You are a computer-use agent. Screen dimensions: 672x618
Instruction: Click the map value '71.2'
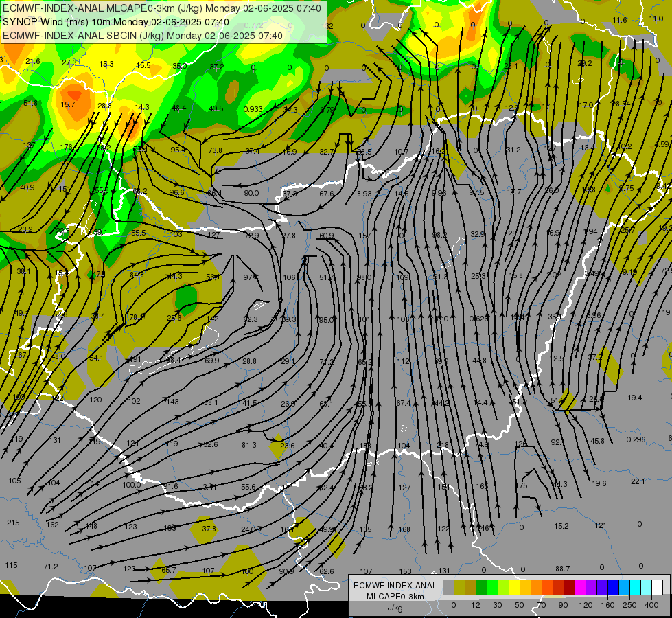point(51,567)
